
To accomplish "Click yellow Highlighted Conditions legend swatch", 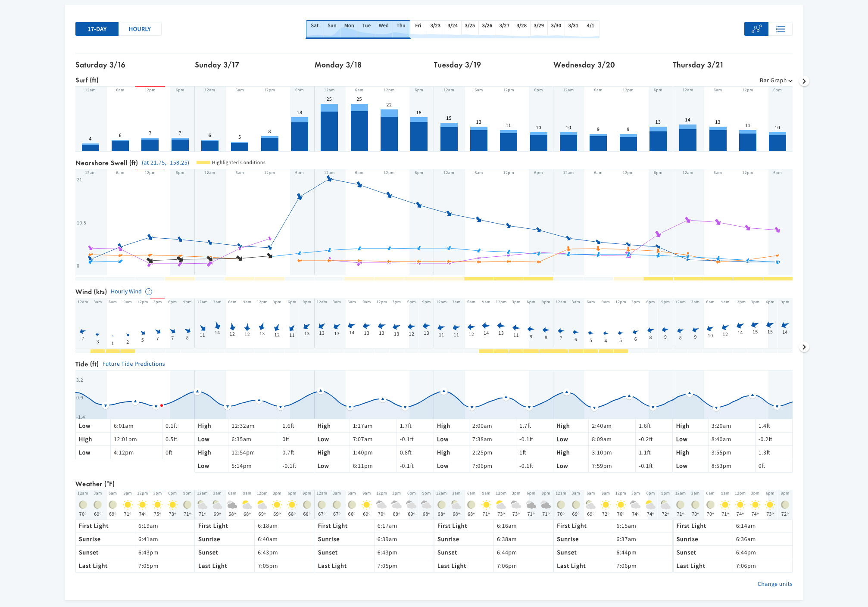I will click(203, 162).
